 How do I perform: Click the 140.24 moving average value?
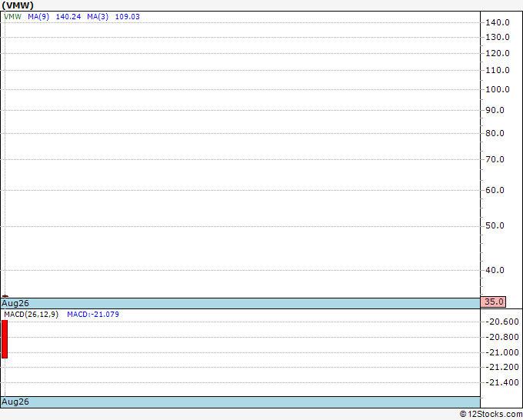68,17
